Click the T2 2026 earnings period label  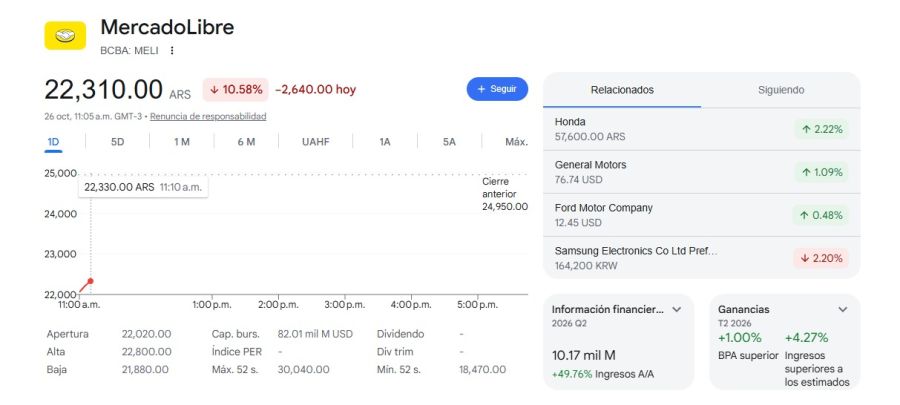pos(735,324)
